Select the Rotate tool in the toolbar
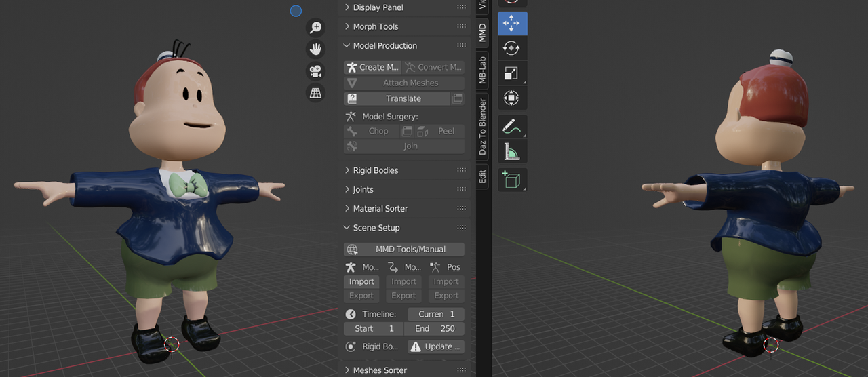 [x=512, y=48]
